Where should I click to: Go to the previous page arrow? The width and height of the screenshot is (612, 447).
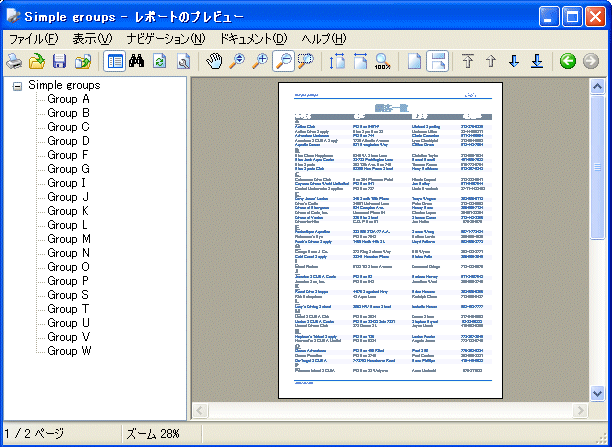(x=491, y=61)
